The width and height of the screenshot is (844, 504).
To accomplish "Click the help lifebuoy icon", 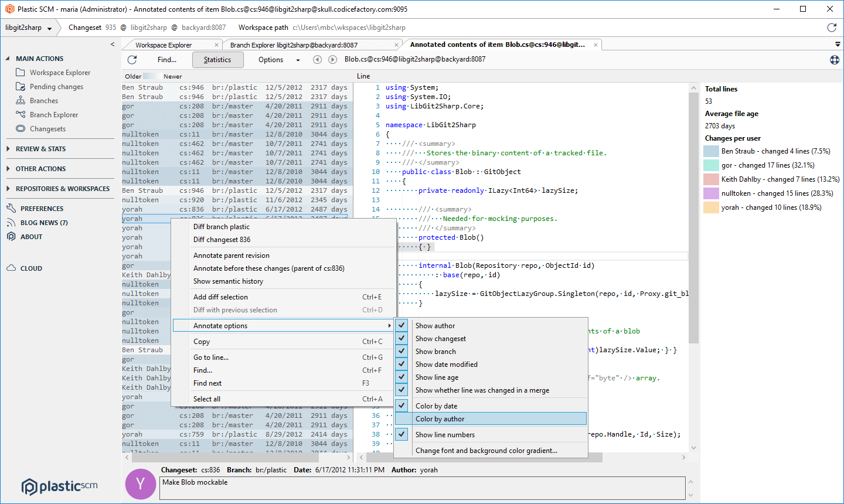I will click(x=835, y=60).
